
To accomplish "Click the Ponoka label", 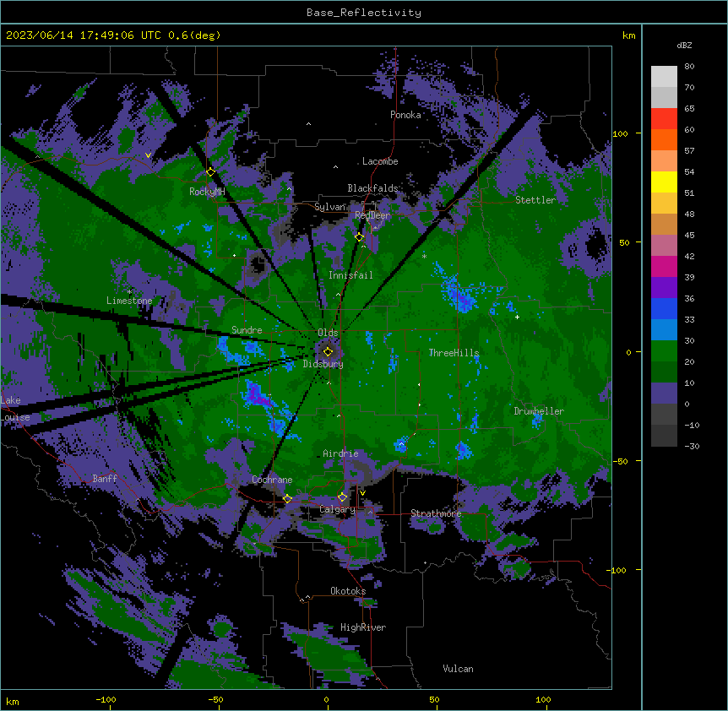I will tap(405, 115).
